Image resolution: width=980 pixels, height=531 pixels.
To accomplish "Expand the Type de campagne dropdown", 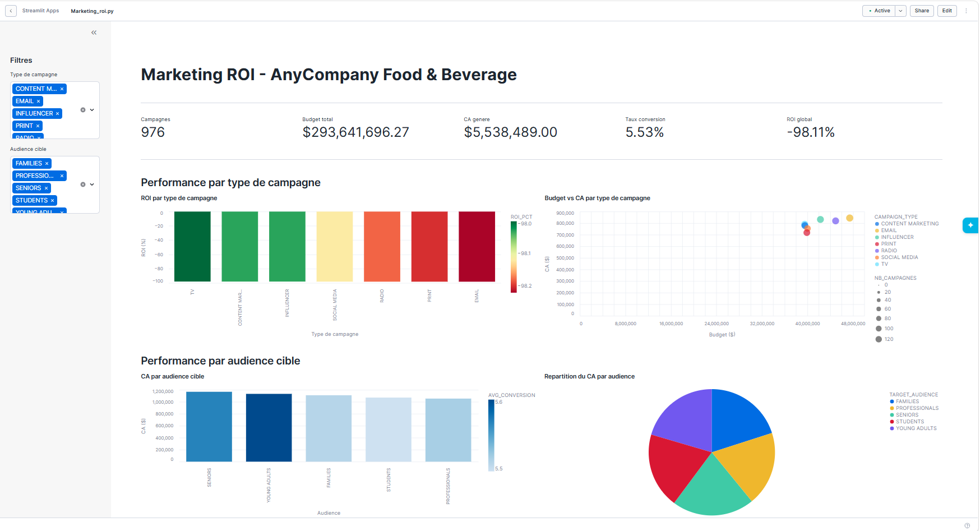I will 92,110.
